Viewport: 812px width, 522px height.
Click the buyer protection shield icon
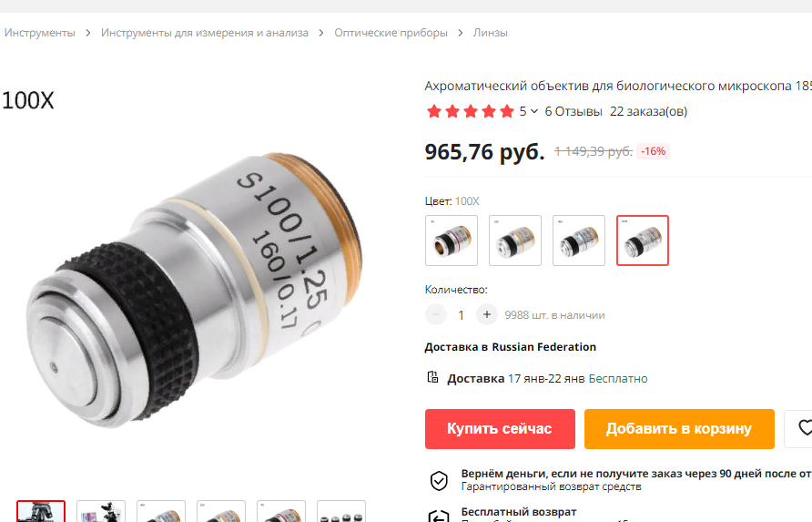pos(439,480)
